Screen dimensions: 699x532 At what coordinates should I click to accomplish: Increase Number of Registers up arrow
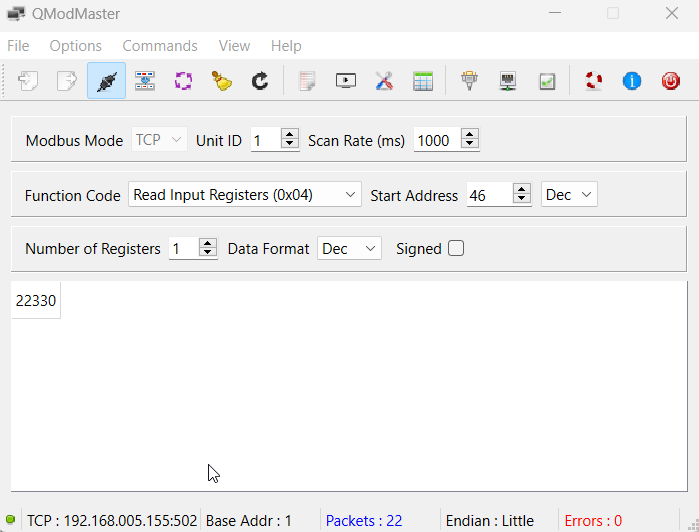pyautogui.click(x=208, y=243)
